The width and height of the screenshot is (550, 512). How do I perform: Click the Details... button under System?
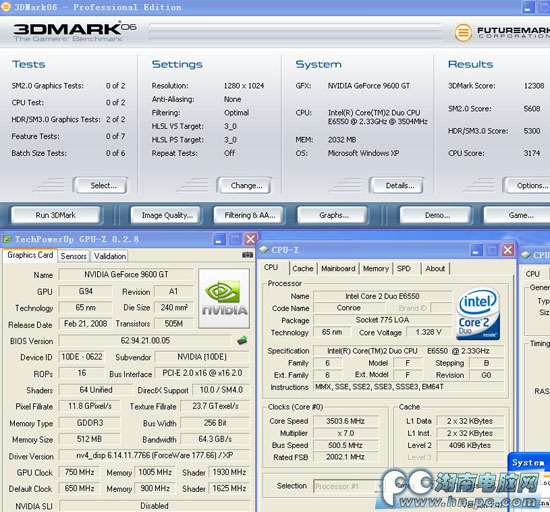pos(396,186)
